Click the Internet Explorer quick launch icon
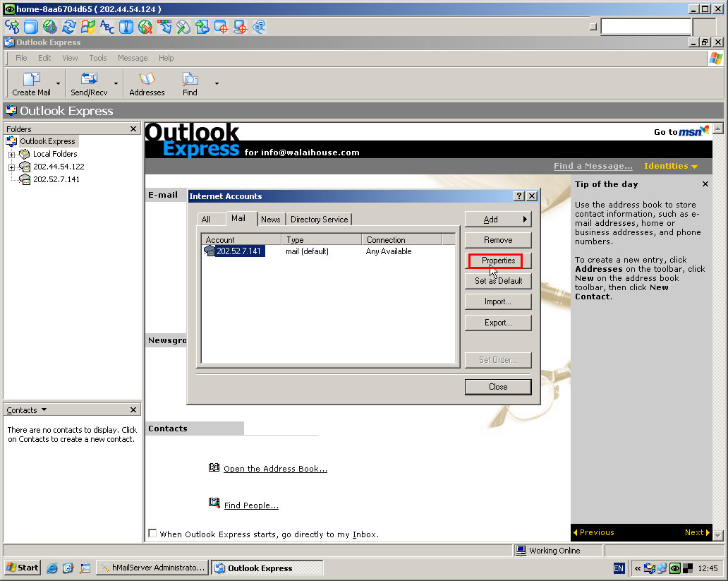Image resolution: width=728 pixels, height=581 pixels. pos(52,568)
